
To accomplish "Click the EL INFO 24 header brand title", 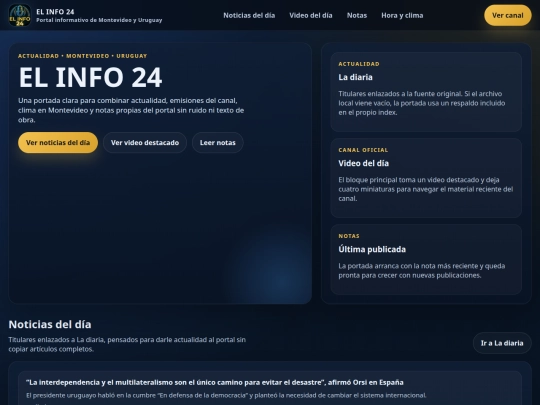I will (55, 12).
